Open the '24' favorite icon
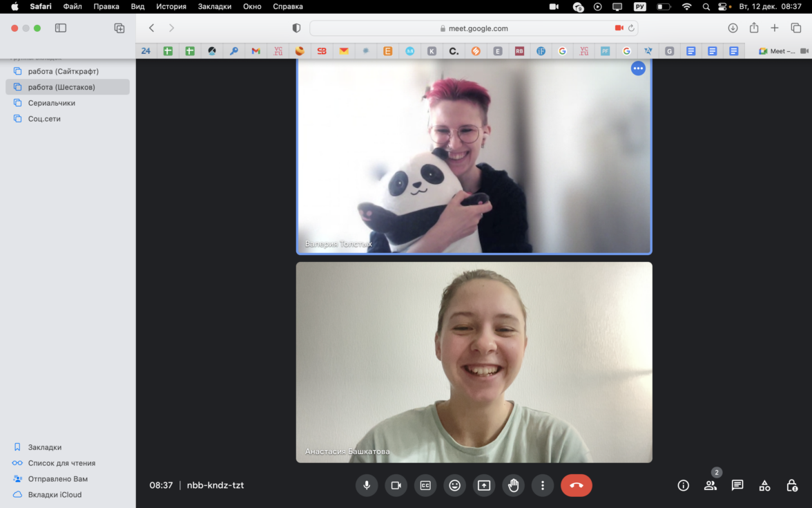Image resolution: width=812 pixels, height=508 pixels. (146, 51)
